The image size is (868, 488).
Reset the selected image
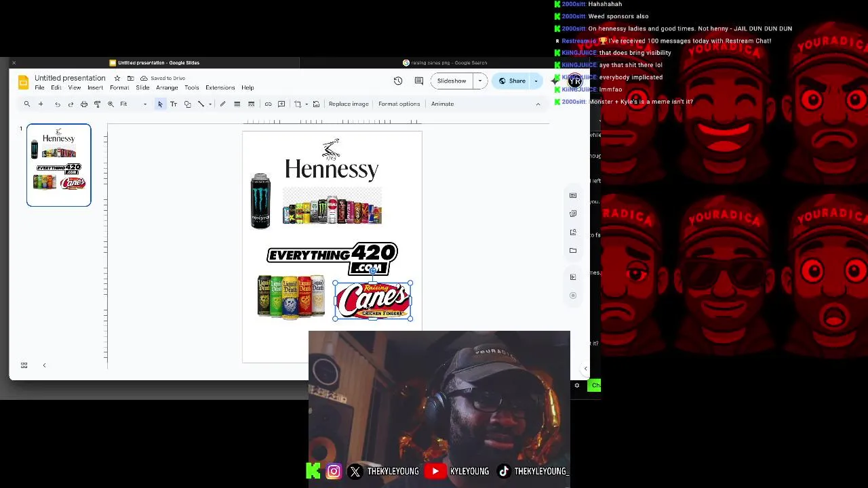tap(316, 104)
